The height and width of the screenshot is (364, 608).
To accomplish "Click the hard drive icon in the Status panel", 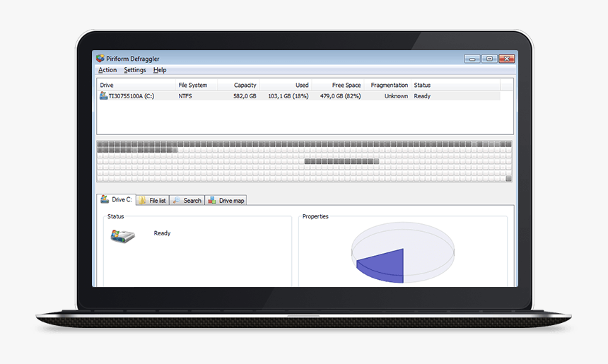I will pyautogui.click(x=122, y=235).
